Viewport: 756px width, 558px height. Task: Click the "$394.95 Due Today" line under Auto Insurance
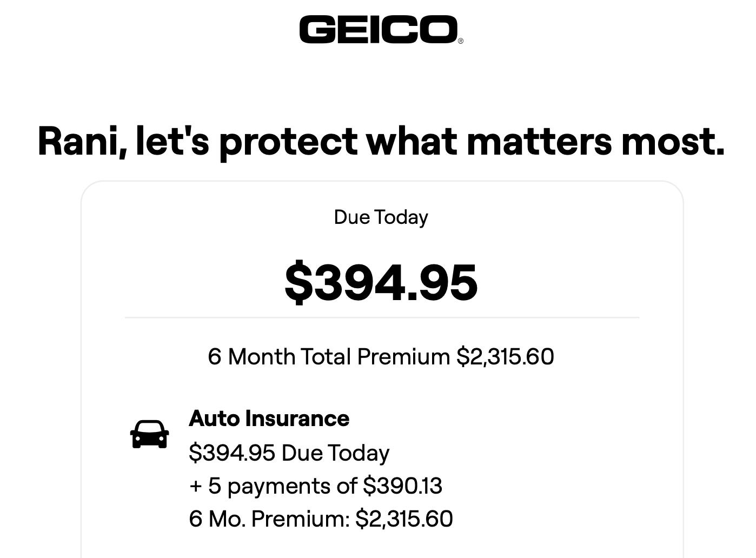289,453
